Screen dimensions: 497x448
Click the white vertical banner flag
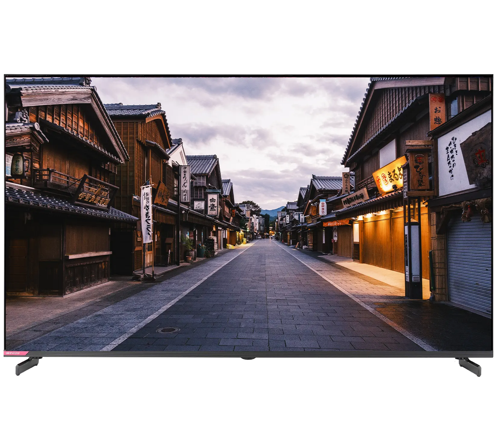pos(146,213)
